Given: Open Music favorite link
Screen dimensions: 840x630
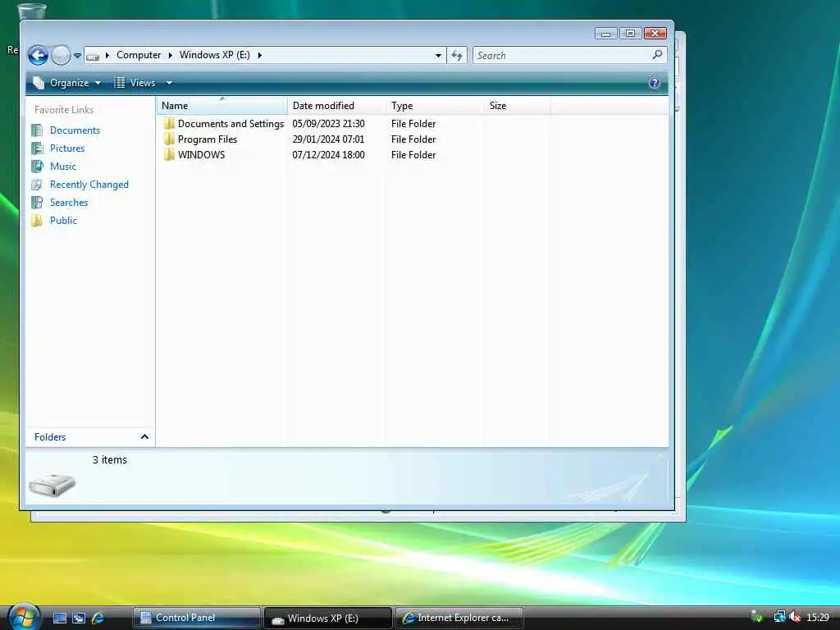Looking at the screenshot, I should coord(62,166).
